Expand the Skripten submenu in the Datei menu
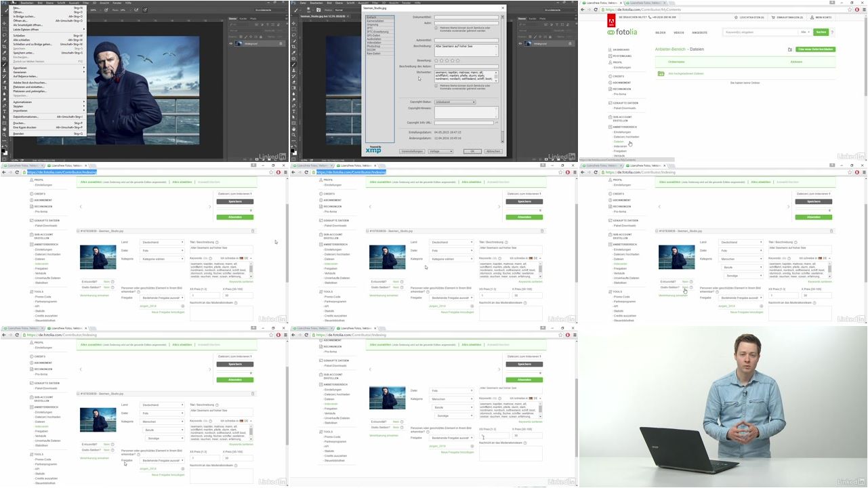Screen dimensions: 868x488 pos(47,106)
